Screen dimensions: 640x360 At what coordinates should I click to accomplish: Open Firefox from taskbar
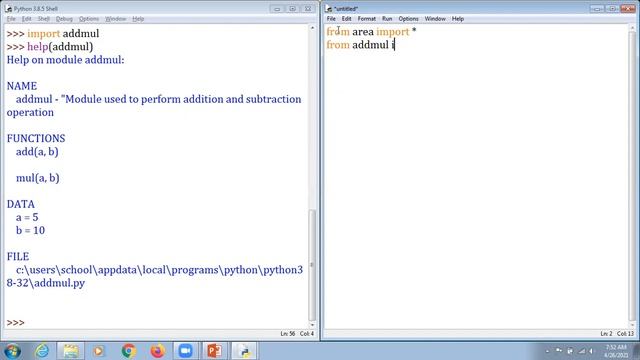pos(157,351)
